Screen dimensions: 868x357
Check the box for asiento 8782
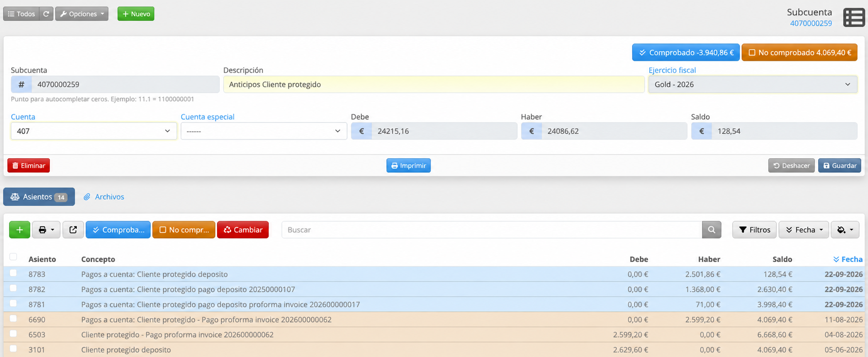click(x=13, y=288)
